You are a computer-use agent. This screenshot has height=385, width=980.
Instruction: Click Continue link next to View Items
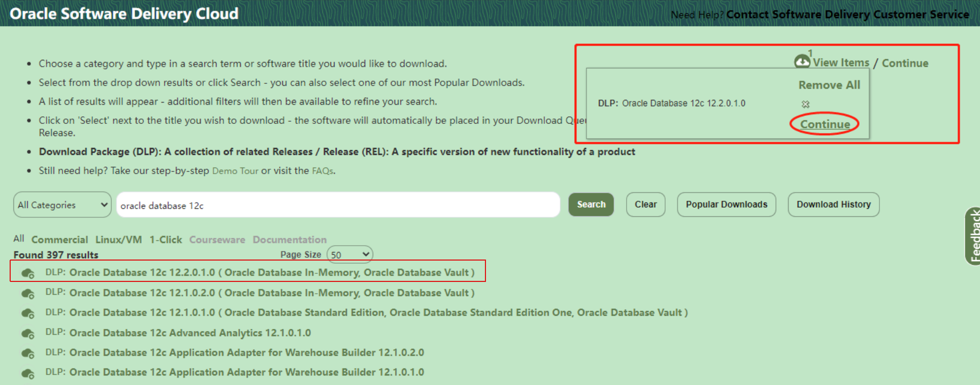tap(905, 63)
